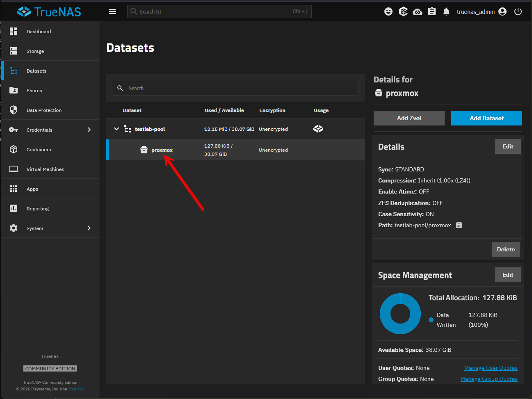Edit the Details card

508,146
